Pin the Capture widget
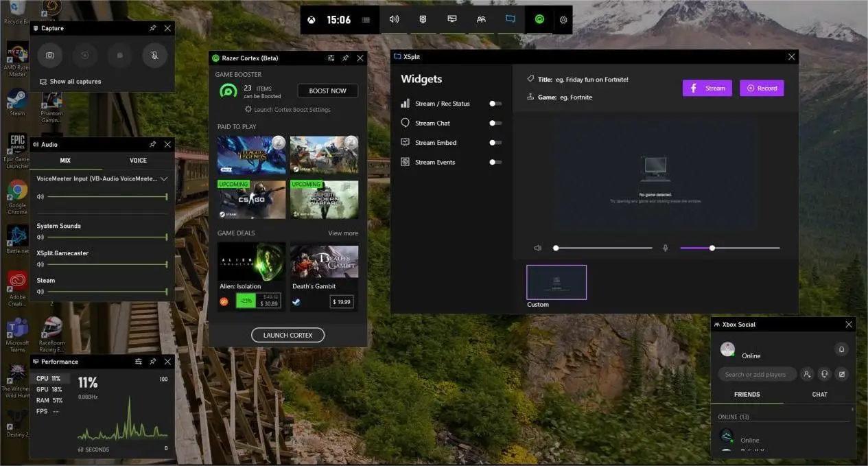 pyautogui.click(x=152, y=28)
